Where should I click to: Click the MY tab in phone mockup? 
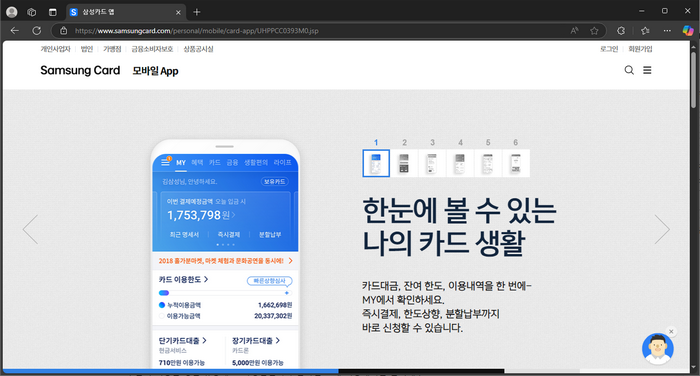tap(181, 163)
